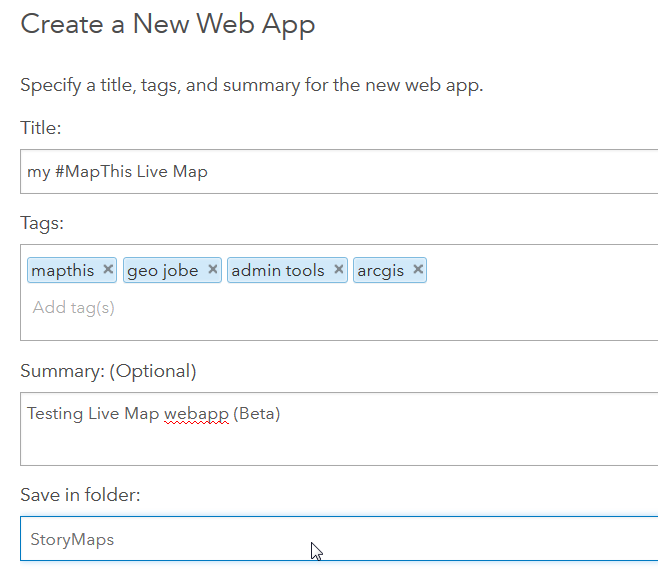Click the Tags: field label

coord(42,224)
